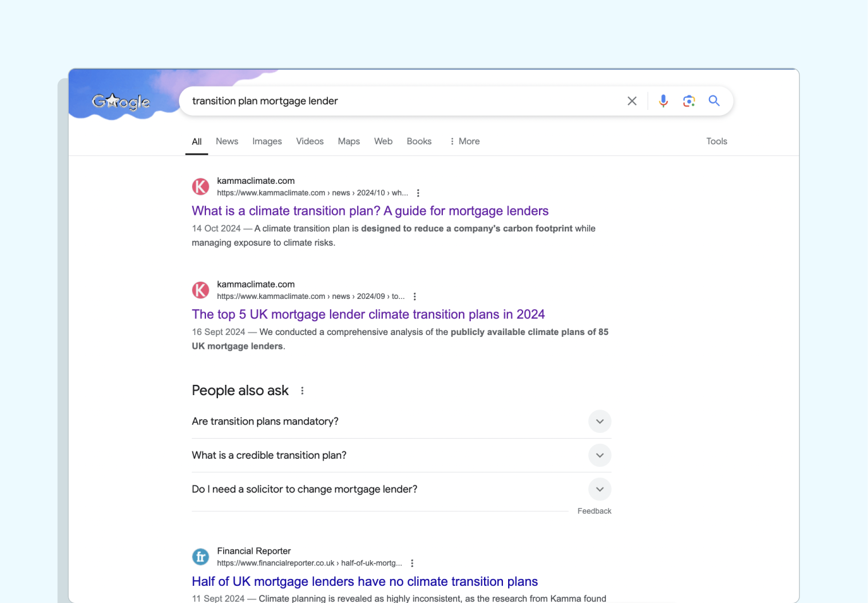Open the Videos results tab
The height and width of the screenshot is (603, 868).
(310, 141)
